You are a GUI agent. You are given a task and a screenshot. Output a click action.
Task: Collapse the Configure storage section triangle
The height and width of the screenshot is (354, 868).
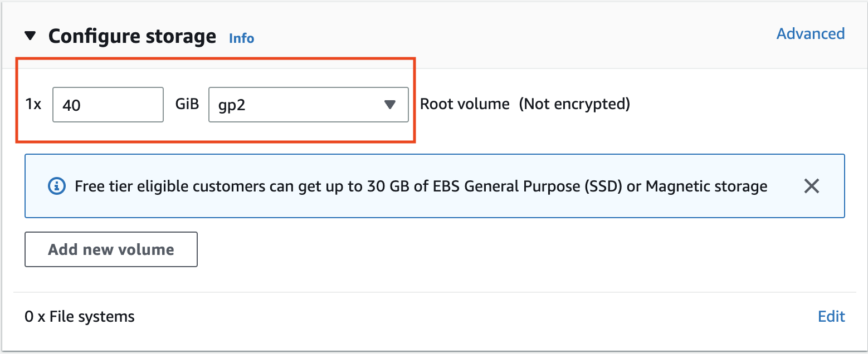click(x=30, y=37)
